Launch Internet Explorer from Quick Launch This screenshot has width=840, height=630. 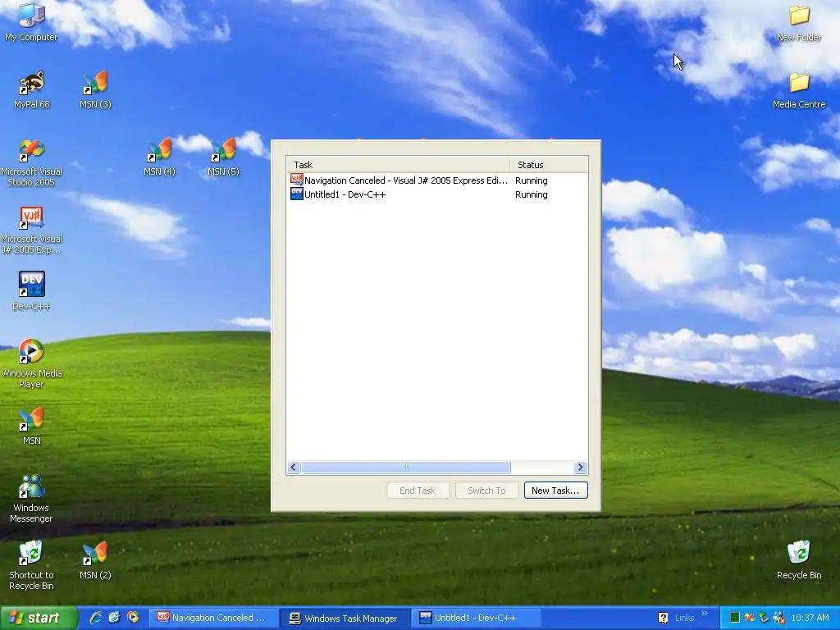click(96, 618)
